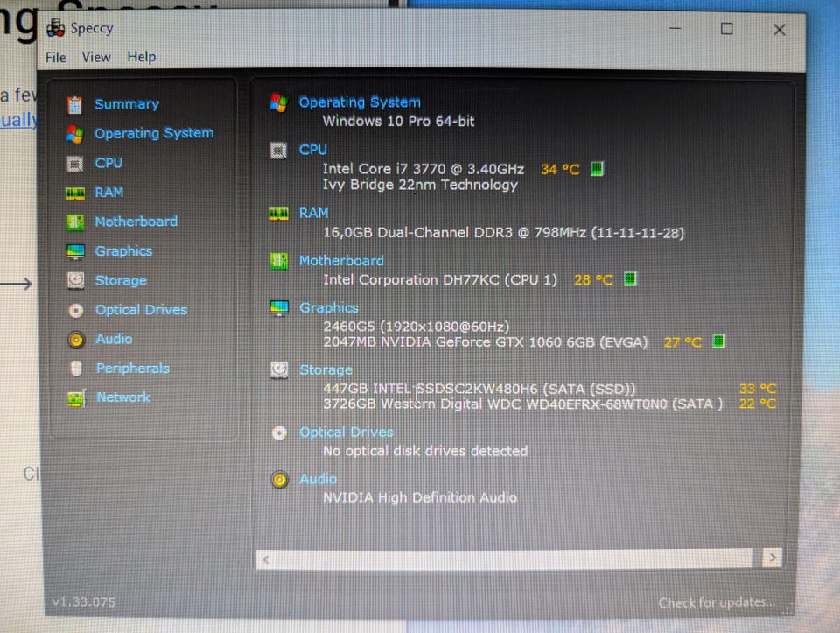Click the horizontal scrollbar left arrow
840x633 pixels.
point(266,559)
